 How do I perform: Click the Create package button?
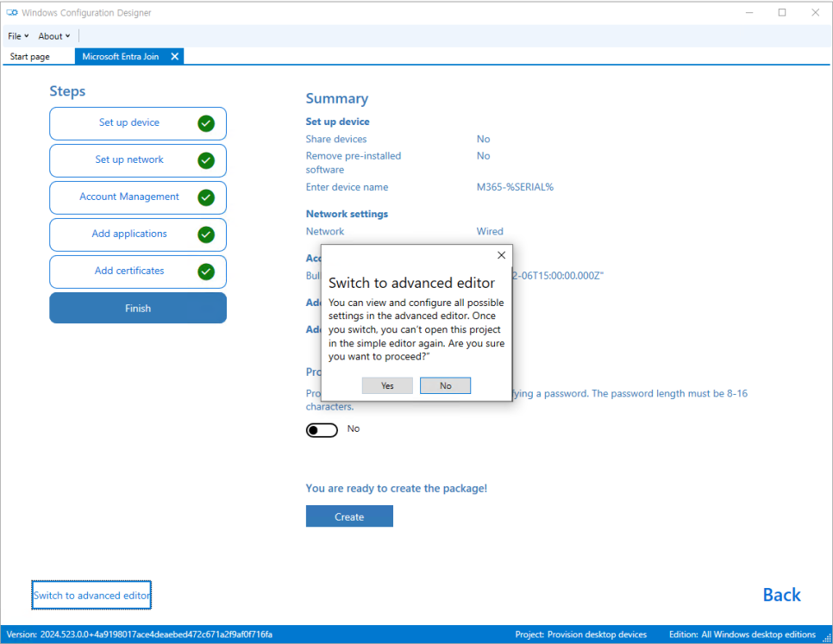click(349, 516)
